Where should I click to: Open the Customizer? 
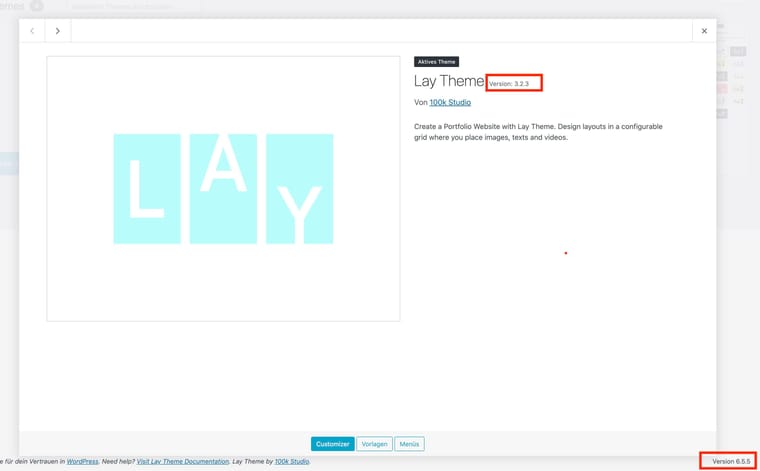(332, 444)
